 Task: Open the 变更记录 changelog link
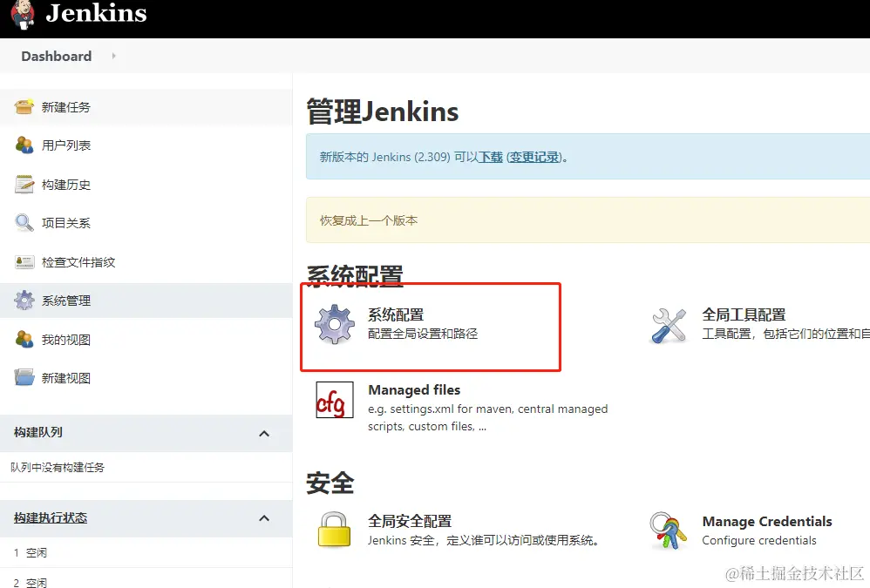pyautogui.click(x=534, y=157)
